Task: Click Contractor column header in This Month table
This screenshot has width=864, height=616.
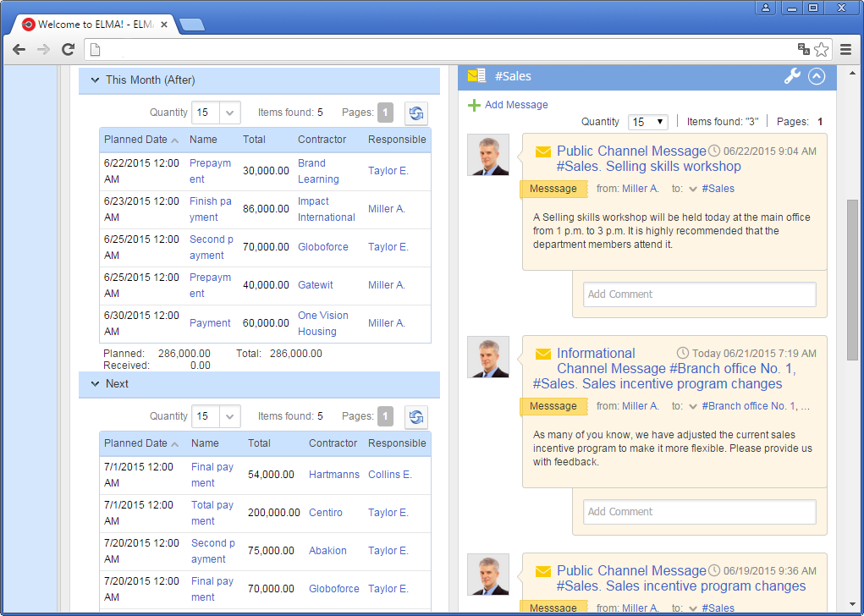Action: pyautogui.click(x=322, y=140)
